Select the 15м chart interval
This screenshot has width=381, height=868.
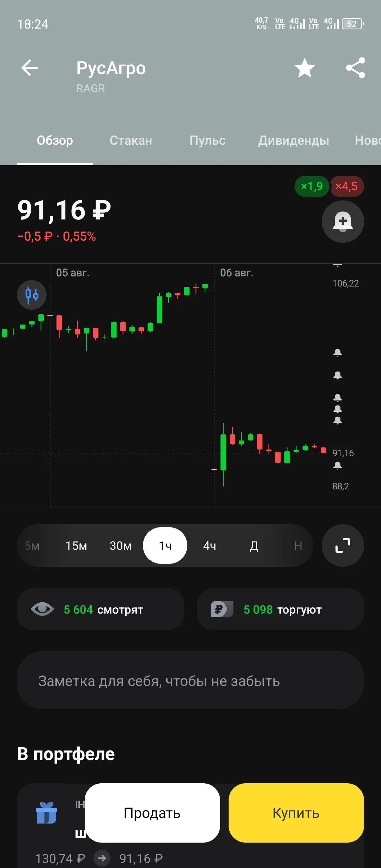pyautogui.click(x=76, y=546)
